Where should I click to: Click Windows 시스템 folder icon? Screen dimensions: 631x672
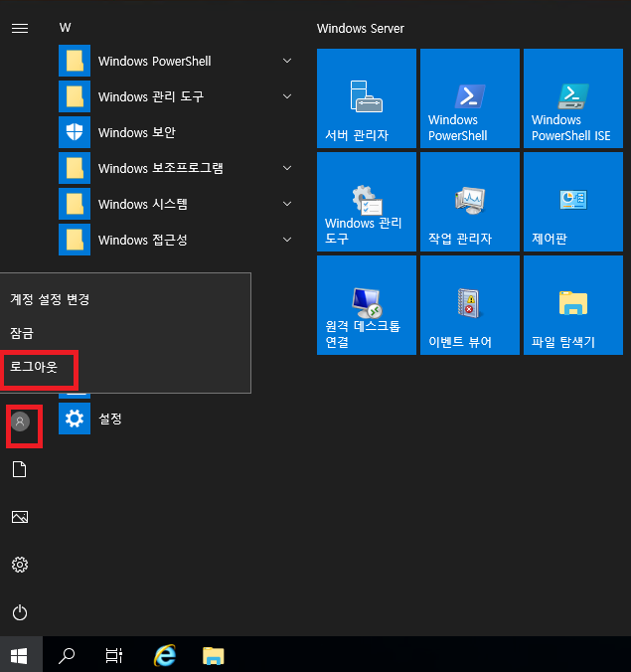point(75,204)
